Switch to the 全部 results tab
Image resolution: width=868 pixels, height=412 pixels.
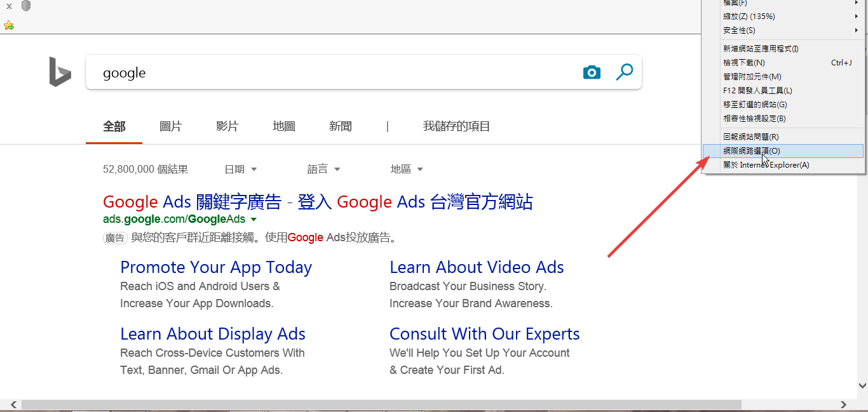114,126
